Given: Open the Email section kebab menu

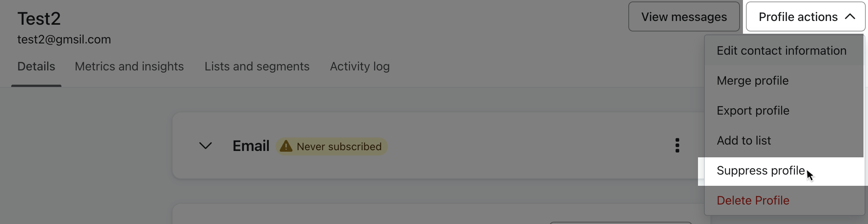Looking at the screenshot, I should [677, 145].
